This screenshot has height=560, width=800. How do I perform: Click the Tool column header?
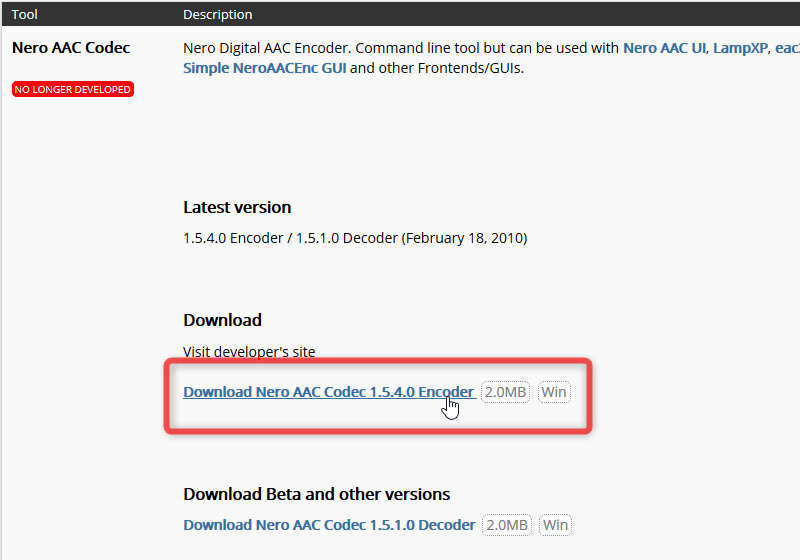(24, 14)
